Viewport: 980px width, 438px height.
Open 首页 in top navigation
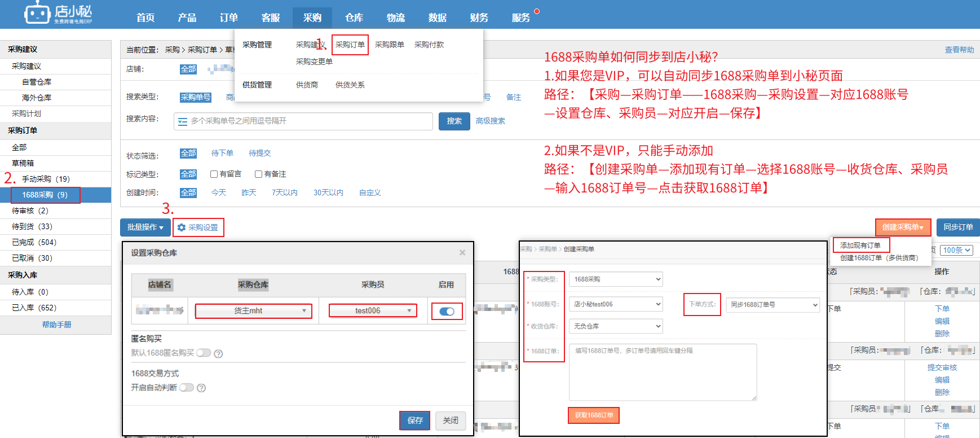point(145,17)
